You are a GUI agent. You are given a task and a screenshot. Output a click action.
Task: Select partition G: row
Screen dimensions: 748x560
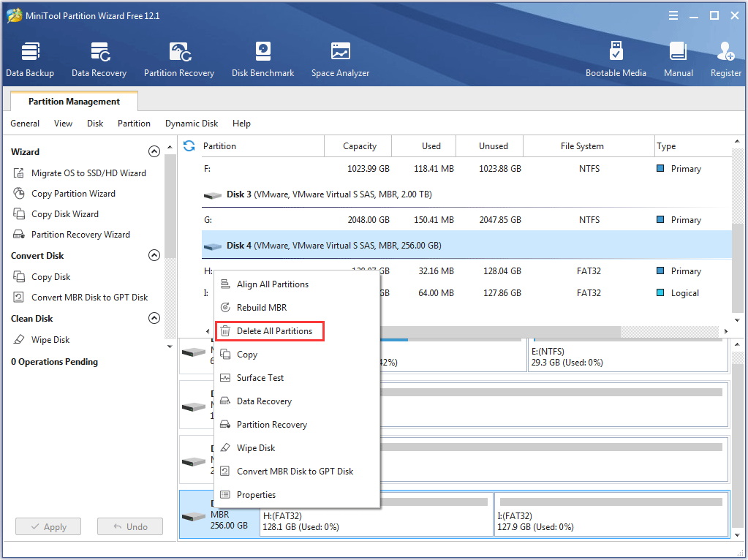466,220
